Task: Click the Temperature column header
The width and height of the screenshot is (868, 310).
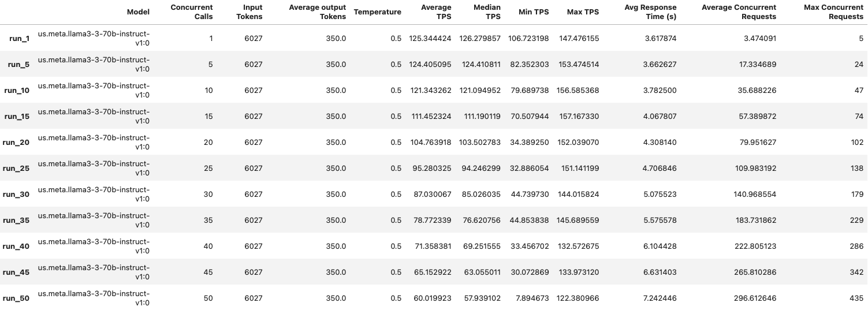Action: [377, 12]
